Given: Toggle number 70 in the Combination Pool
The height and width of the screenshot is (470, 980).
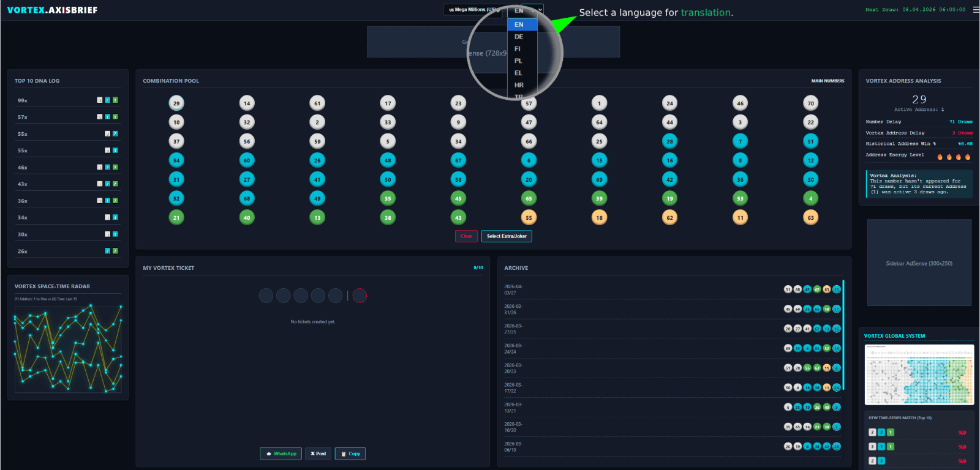Looking at the screenshot, I should (810, 103).
